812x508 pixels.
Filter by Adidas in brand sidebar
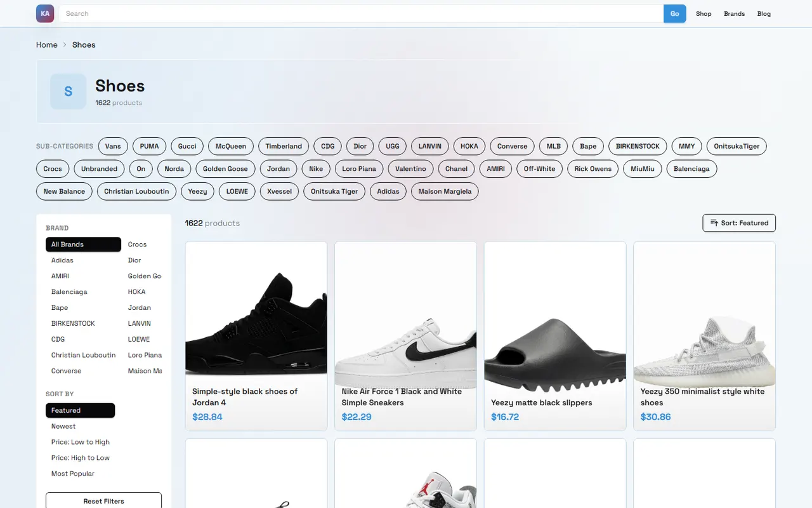coord(83,260)
